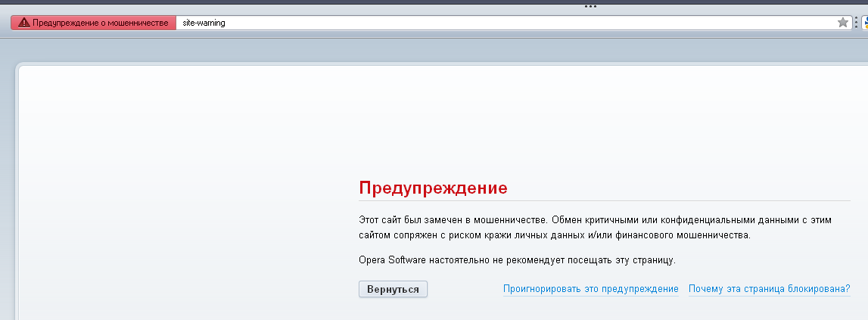This screenshot has height=320, width=868.
Task: Click the red warning triangle icon
Action: coord(23,23)
